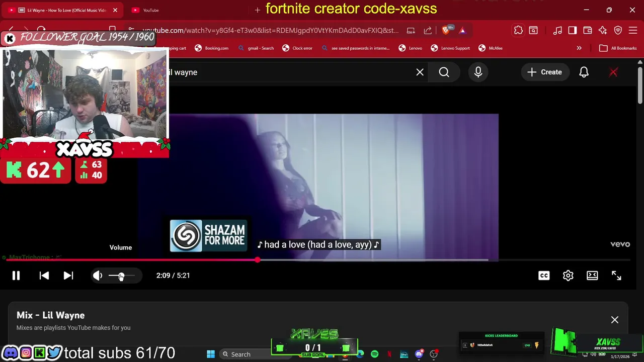The height and width of the screenshot is (362, 644).
Task: Open Netflix from the taskbar
Action: coord(389,354)
